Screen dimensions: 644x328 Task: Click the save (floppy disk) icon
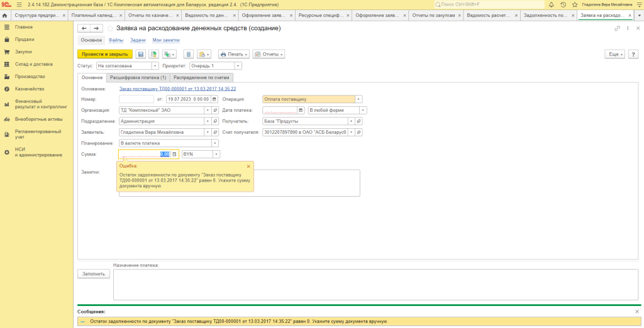click(x=141, y=55)
